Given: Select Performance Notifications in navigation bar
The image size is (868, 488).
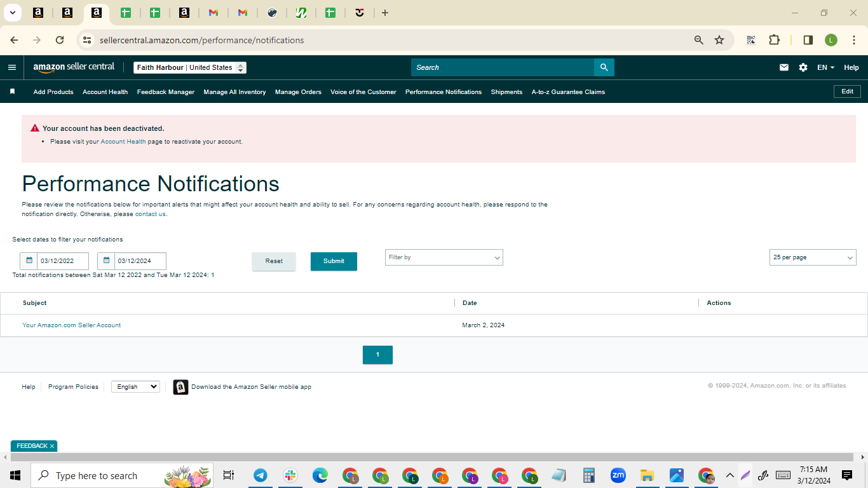Looking at the screenshot, I should 444,92.
